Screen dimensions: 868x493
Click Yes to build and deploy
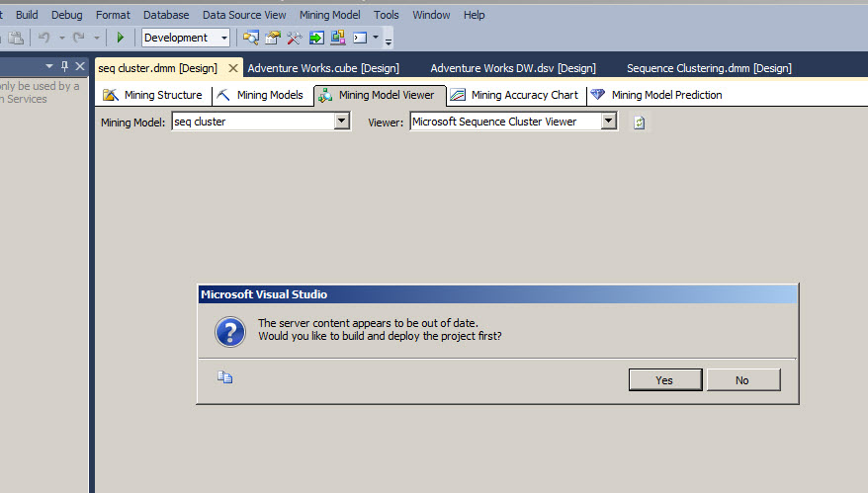click(665, 380)
